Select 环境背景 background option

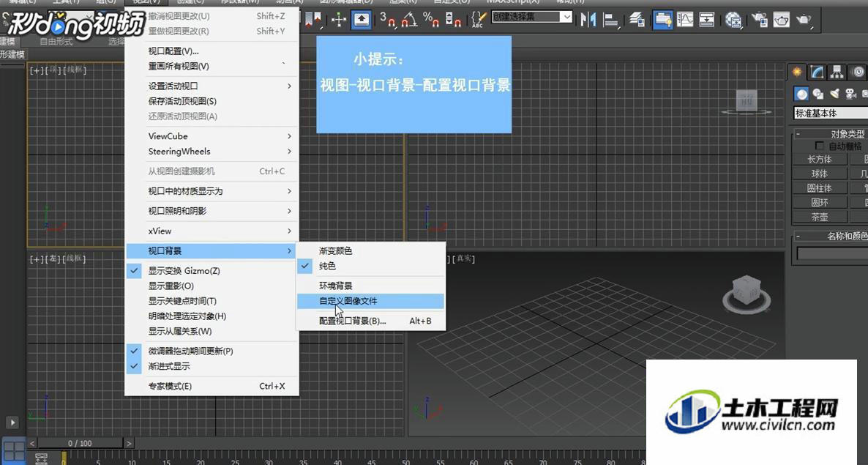(x=371, y=286)
